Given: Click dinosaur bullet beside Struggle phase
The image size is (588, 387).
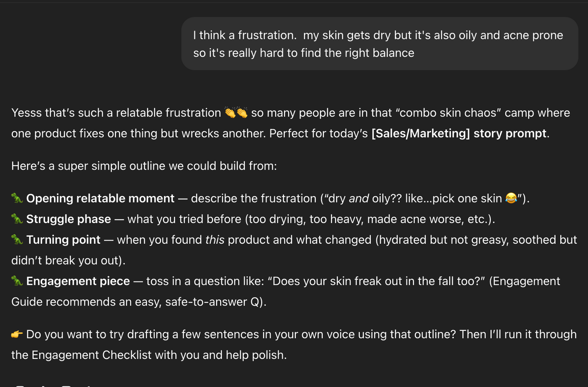Looking at the screenshot, I should [17, 219].
